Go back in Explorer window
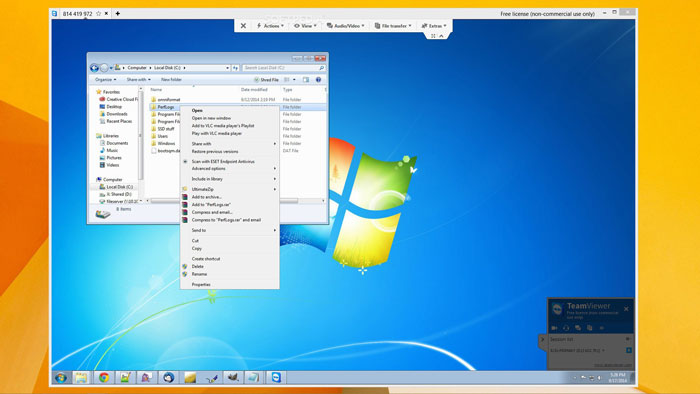This screenshot has width=700, height=394. pyautogui.click(x=94, y=68)
